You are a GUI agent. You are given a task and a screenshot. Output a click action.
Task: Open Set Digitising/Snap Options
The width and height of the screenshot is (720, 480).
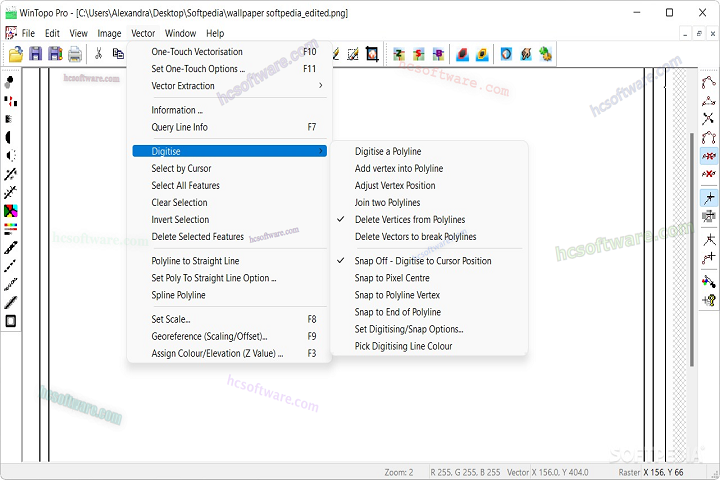(409, 329)
